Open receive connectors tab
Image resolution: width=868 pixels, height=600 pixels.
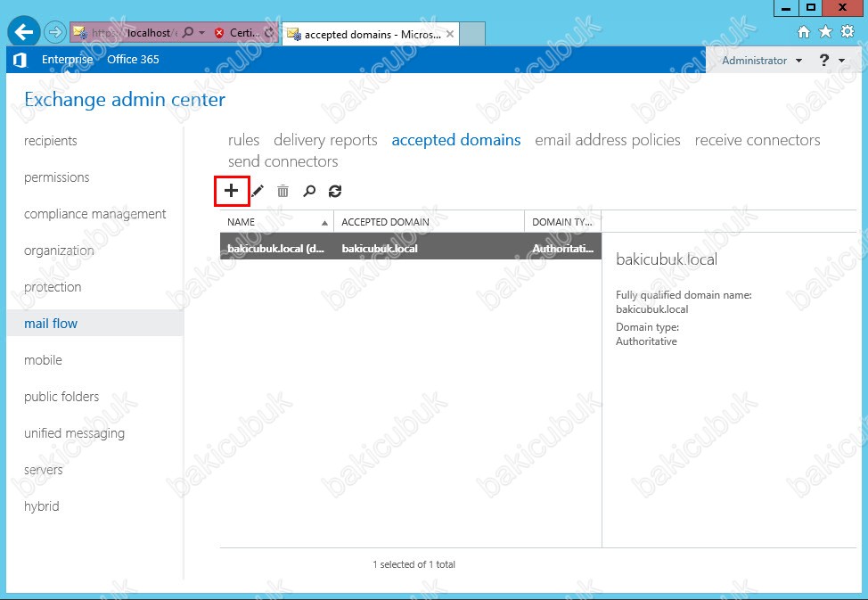[757, 140]
